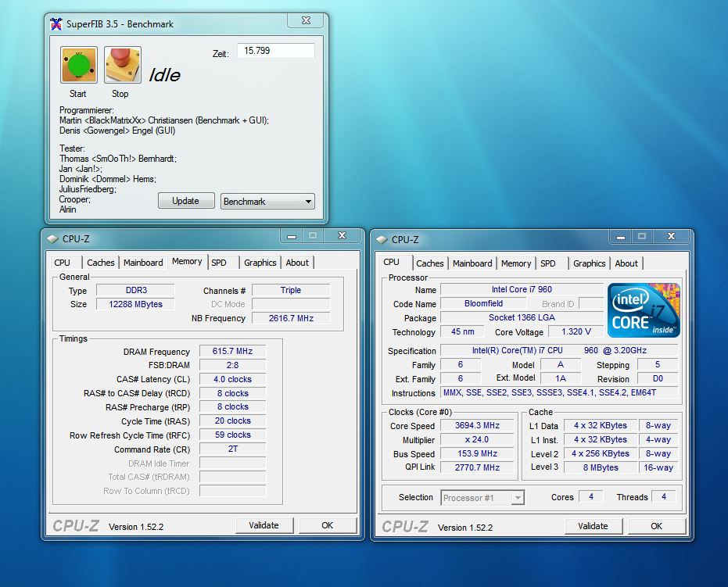Click the Level 2 cache value 4 x 256 KBytes
The height and width of the screenshot is (587, 728).
click(x=601, y=453)
